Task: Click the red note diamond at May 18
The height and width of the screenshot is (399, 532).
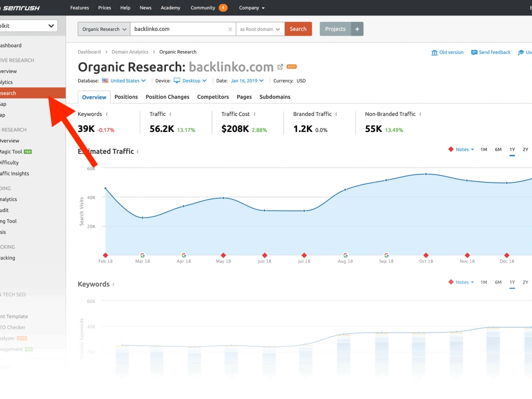Action: click(x=223, y=255)
